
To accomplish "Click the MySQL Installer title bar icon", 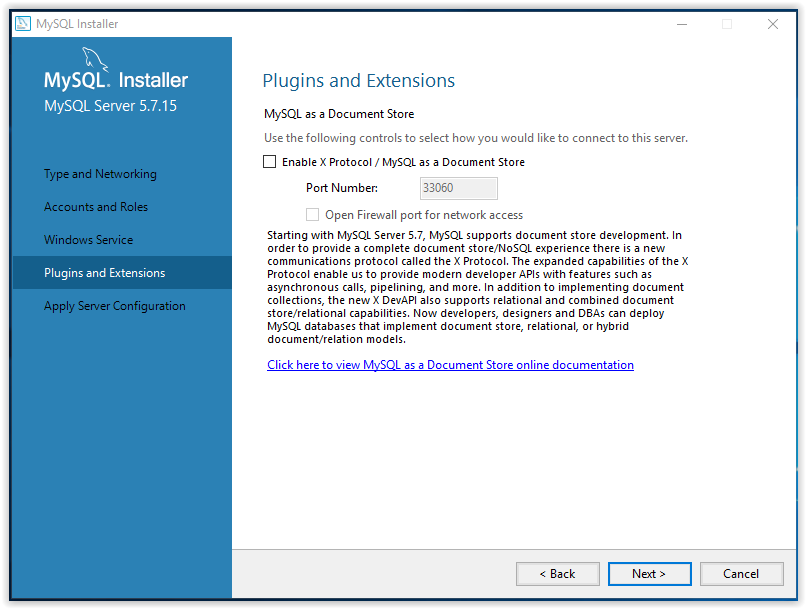I will click(23, 24).
